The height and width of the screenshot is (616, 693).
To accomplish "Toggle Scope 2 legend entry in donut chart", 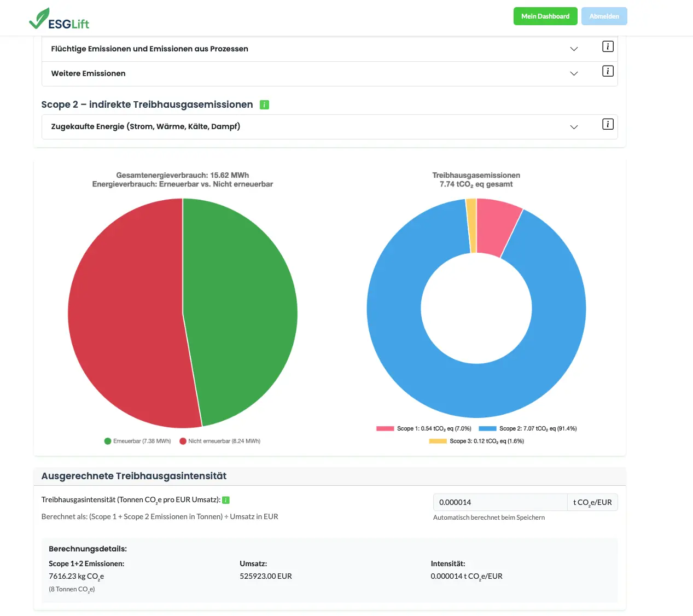I will pos(528,428).
